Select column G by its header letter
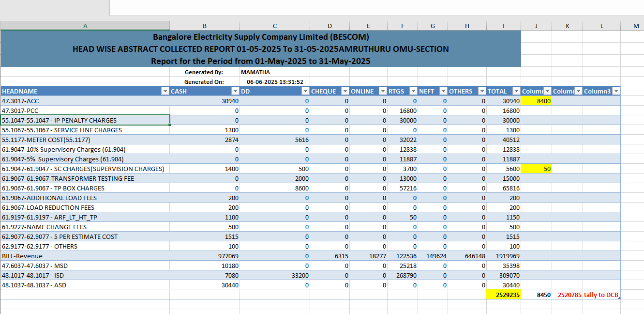644x314 pixels. [x=433, y=26]
